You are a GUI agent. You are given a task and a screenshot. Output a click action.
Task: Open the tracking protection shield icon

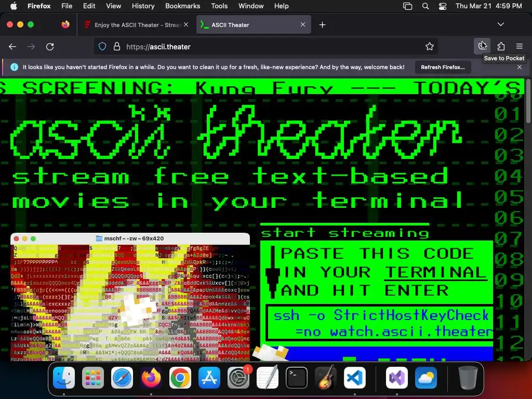coord(102,46)
